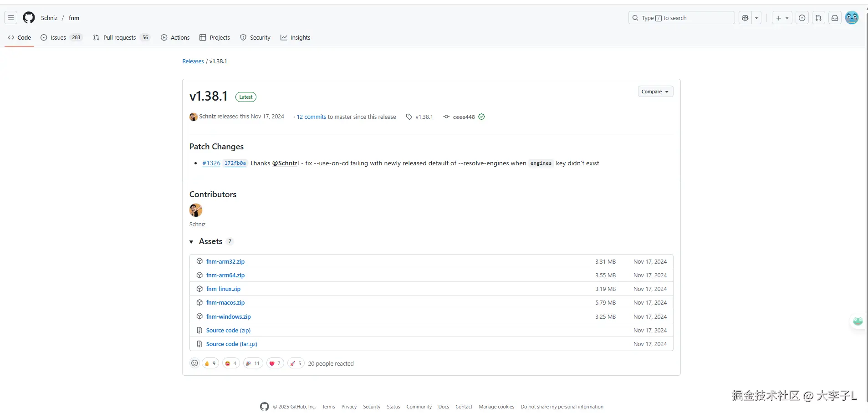Toggle the thumbs up reaction (9)
Image resolution: width=868 pixels, height=413 pixels.
click(x=210, y=363)
